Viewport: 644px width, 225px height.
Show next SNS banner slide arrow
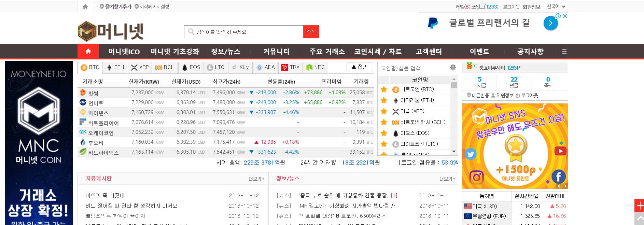(565, 186)
